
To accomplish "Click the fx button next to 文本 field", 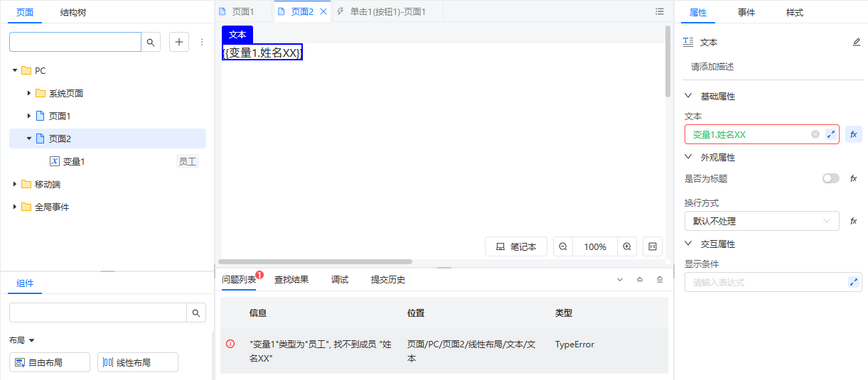I will coord(854,134).
